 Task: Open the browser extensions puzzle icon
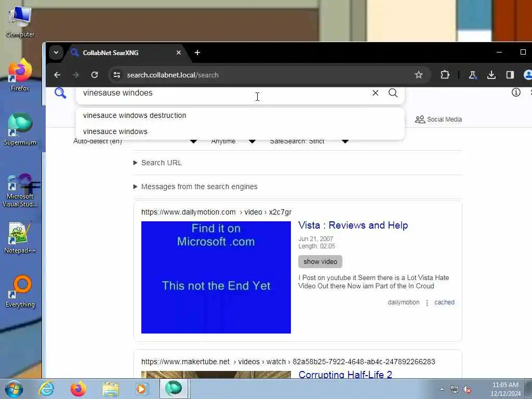point(445,75)
